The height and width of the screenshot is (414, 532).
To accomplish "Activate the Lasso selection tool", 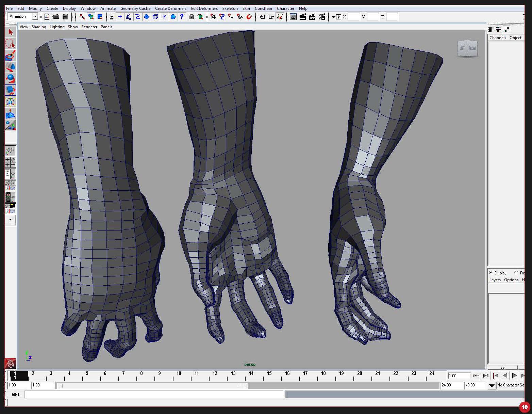I will (10, 44).
